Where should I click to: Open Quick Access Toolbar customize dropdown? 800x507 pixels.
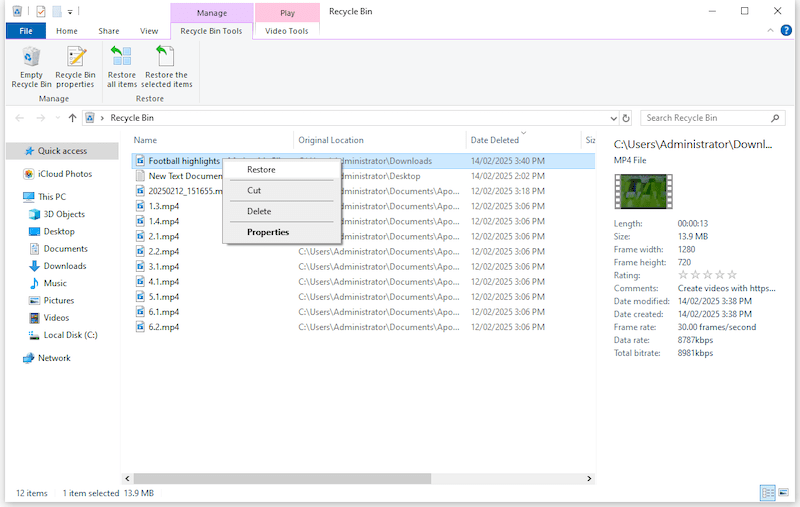(70, 11)
